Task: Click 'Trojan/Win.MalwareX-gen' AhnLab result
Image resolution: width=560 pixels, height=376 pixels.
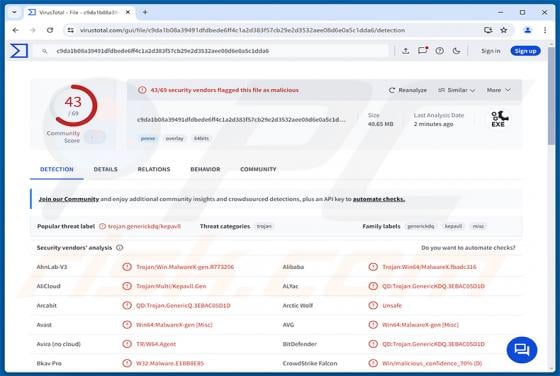Action: point(185,267)
